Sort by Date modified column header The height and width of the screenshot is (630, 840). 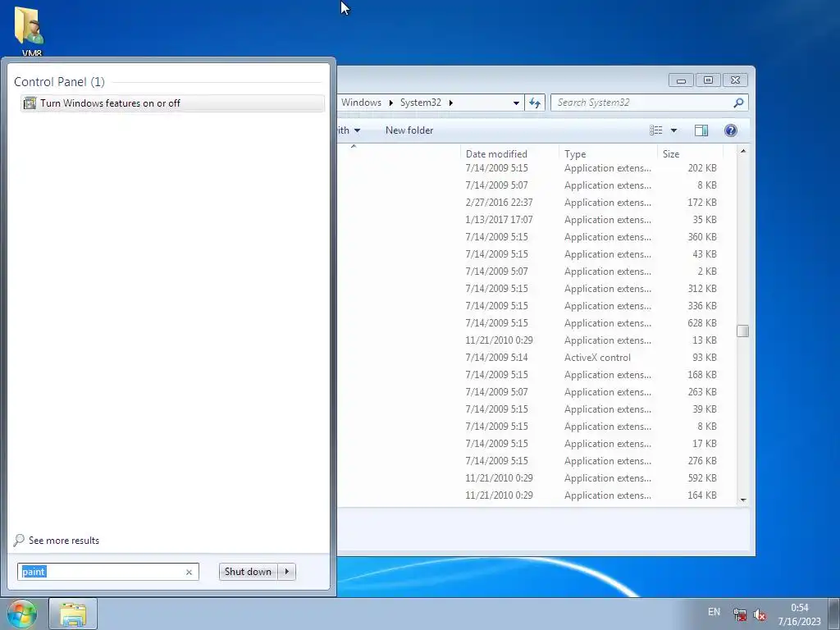(509, 153)
